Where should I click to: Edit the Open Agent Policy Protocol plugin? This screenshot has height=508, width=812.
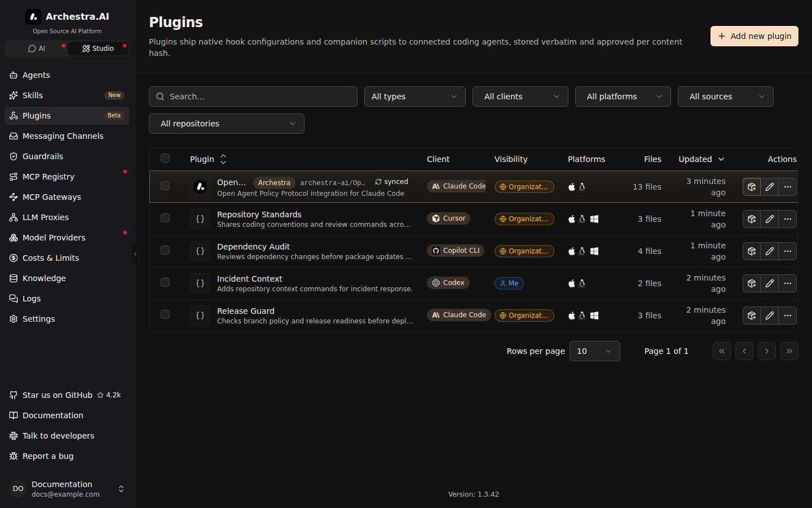tap(770, 187)
